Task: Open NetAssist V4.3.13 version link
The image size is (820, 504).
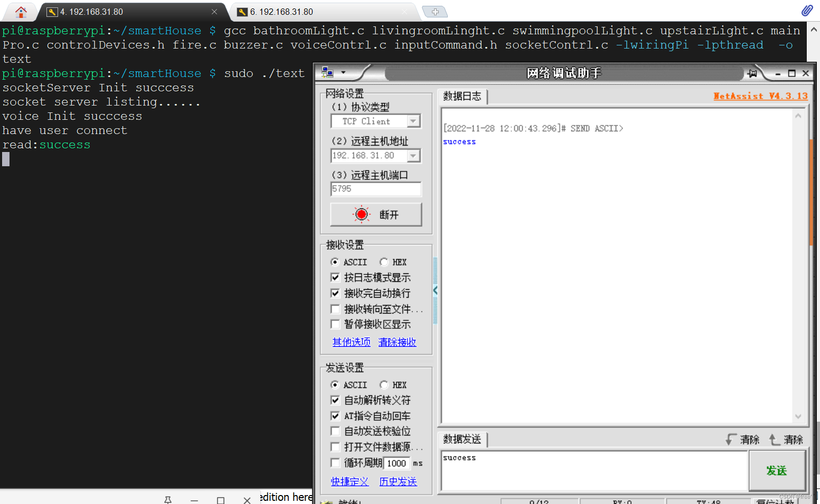Action: (760, 96)
